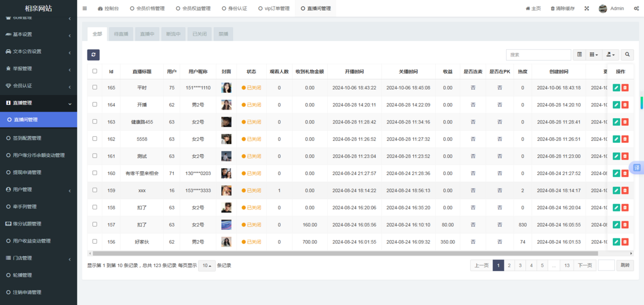The image size is (644, 305).
Task: Click the Admin avatar in header
Action: [x=603, y=9]
